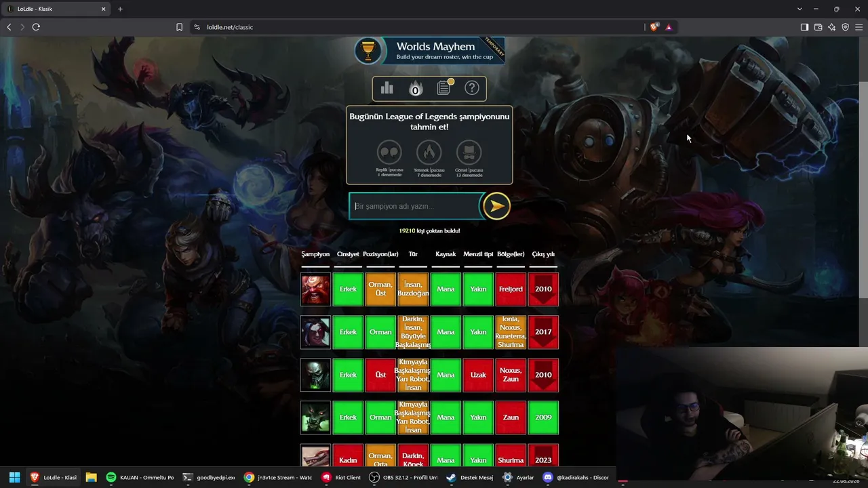
Task: Open the Worlds Mayhem banner
Action: pyautogui.click(x=430, y=51)
